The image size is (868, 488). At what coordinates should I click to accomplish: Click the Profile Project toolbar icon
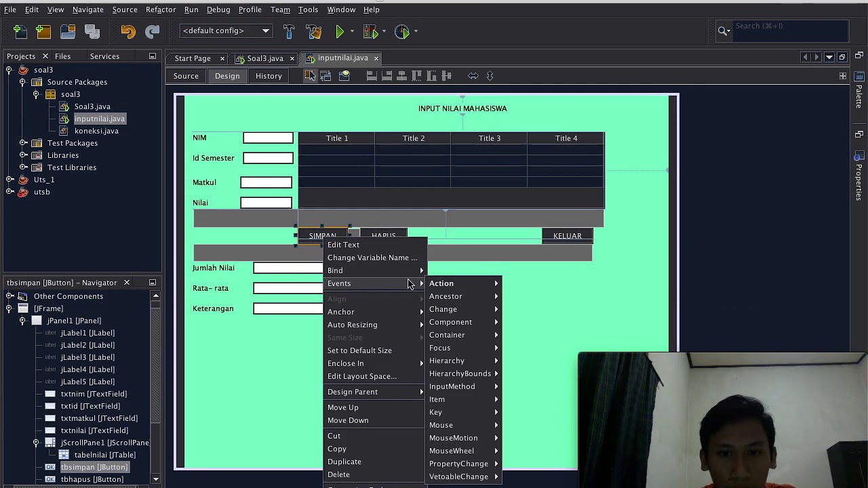[402, 31]
